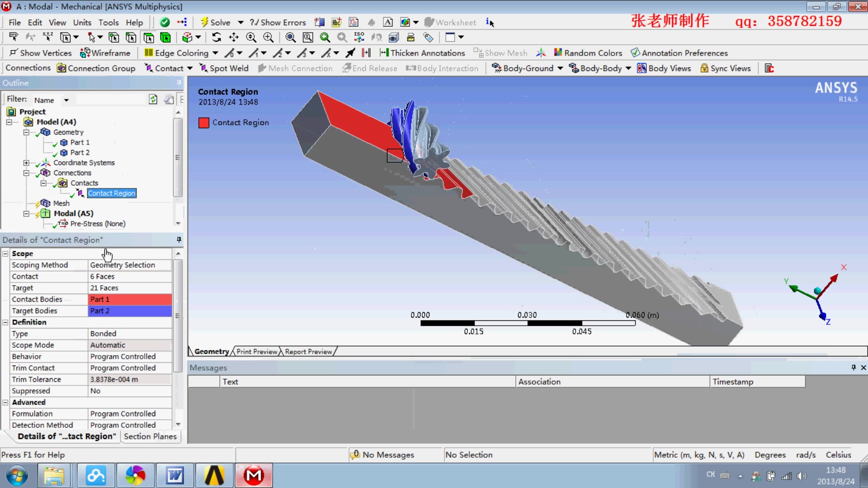Viewport: 868px width, 488px height.
Task: Switch to Print Preview tab
Action: tap(256, 352)
